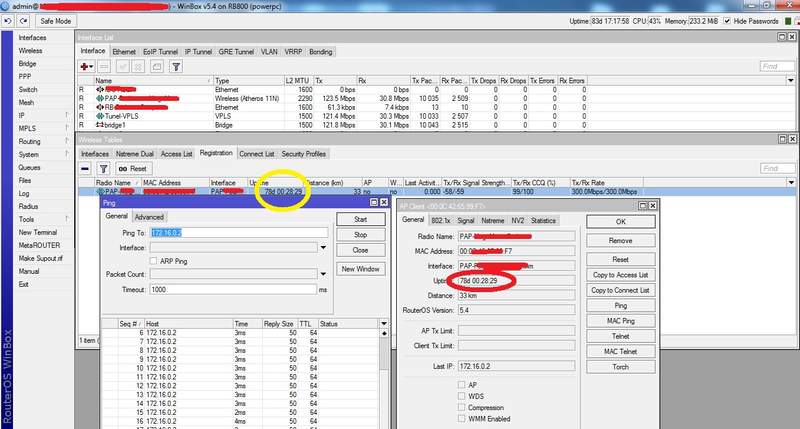
Task: Switch to the Advanced tab in Ping dialog
Action: click(149, 217)
